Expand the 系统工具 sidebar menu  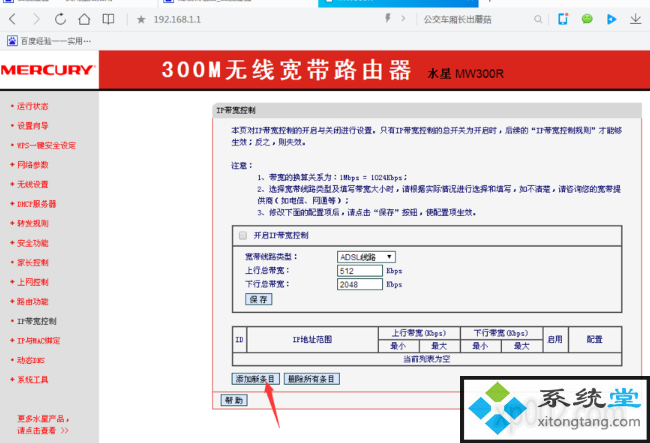(32, 380)
